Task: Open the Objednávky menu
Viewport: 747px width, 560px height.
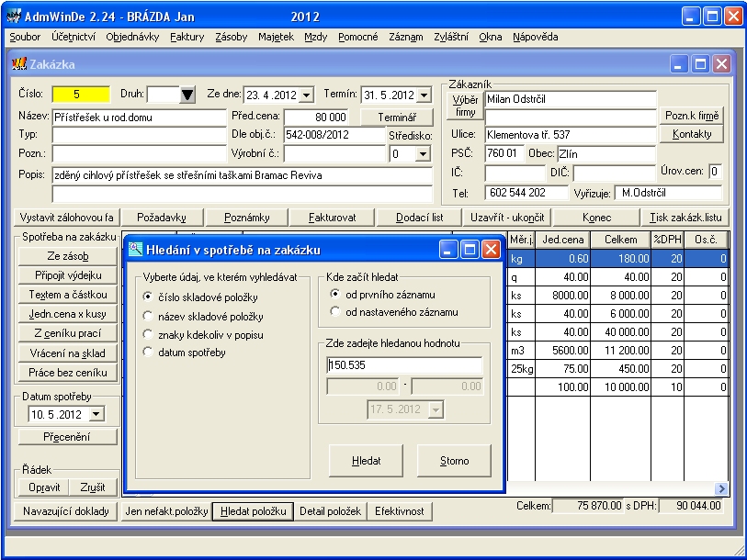Action: [x=132, y=37]
